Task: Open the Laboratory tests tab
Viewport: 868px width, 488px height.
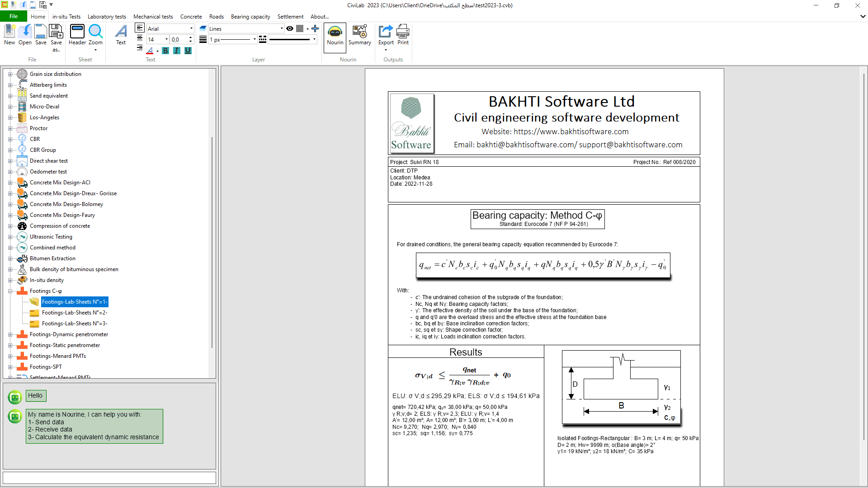Action: point(107,17)
